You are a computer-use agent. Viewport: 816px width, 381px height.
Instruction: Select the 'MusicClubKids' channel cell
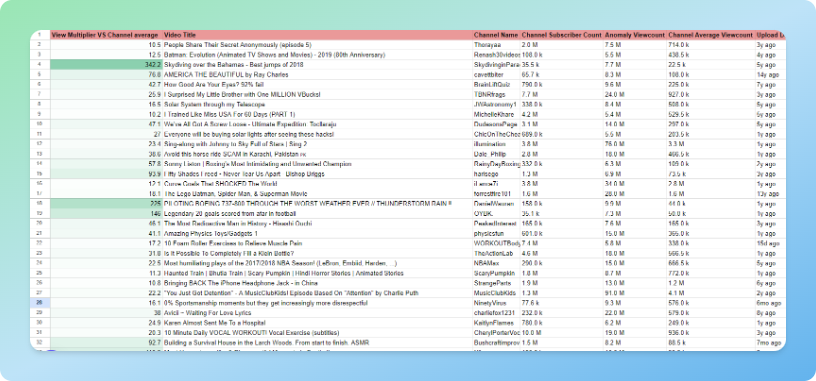tap(496, 293)
